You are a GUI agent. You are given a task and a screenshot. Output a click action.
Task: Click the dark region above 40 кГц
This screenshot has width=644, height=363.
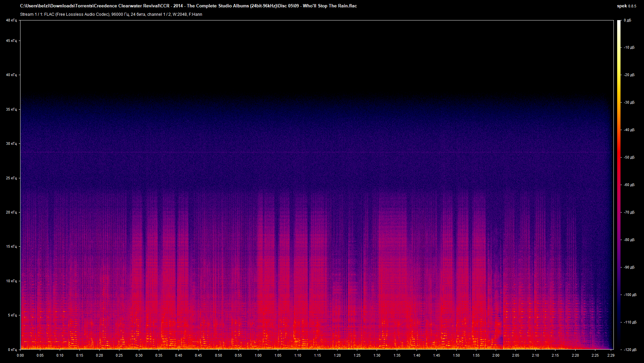point(302,50)
